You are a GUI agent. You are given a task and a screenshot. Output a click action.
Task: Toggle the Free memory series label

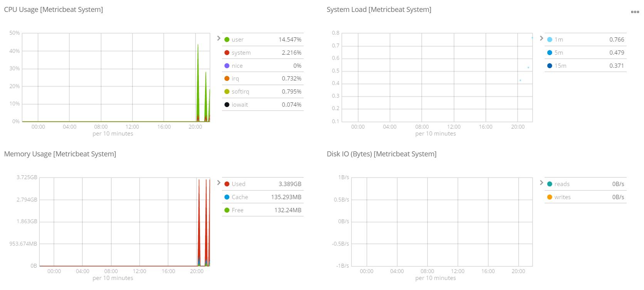coord(237,210)
